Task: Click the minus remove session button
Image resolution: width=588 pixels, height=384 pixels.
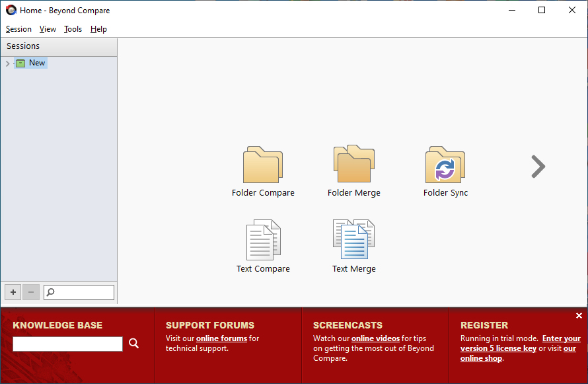Action: pyautogui.click(x=31, y=292)
